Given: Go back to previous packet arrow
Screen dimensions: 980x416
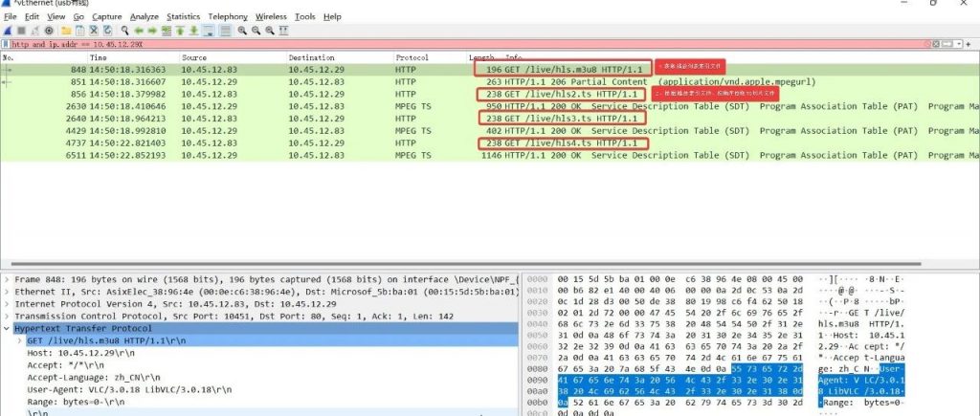Looking at the screenshot, I should coord(140,31).
